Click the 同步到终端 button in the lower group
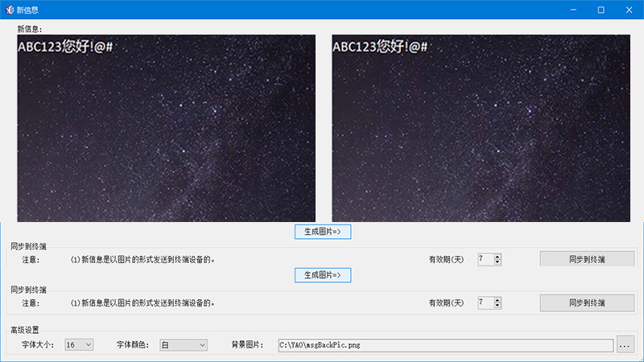 [587, 303]
